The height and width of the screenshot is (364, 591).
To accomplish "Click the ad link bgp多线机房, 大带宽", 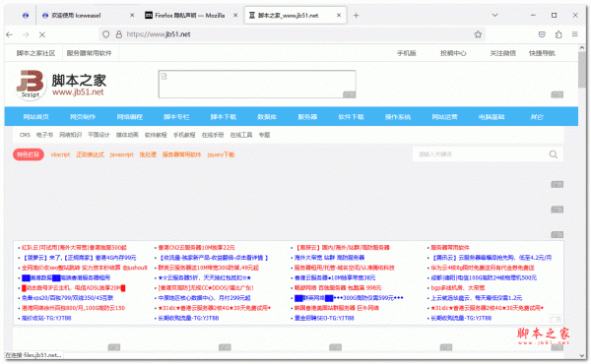I will coord(458,288).
